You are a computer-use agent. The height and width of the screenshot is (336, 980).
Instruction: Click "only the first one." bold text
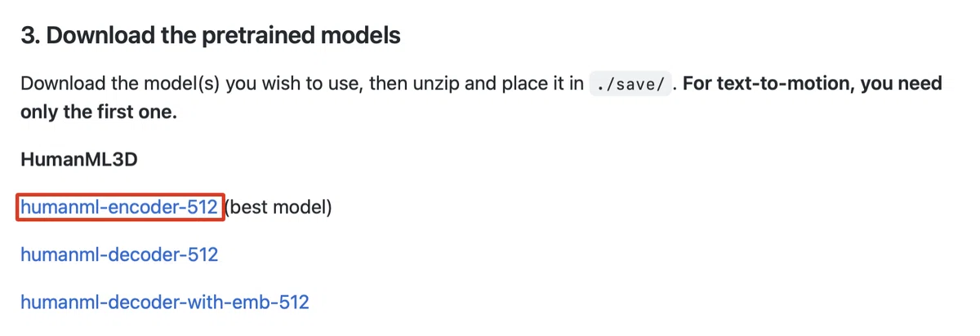pyautogui.click(x=99, y=111)
